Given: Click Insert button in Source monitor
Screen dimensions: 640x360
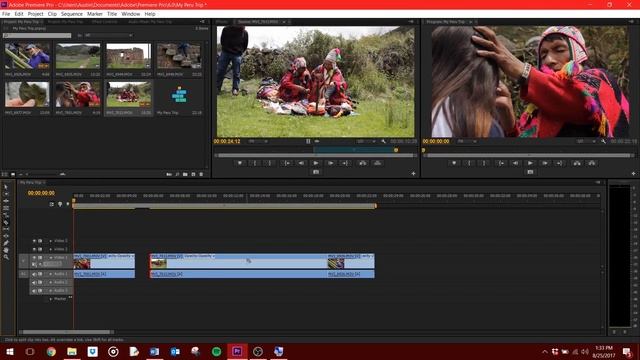Looking at the screenshot, I should pyautogui.click(x=362, y=163).
